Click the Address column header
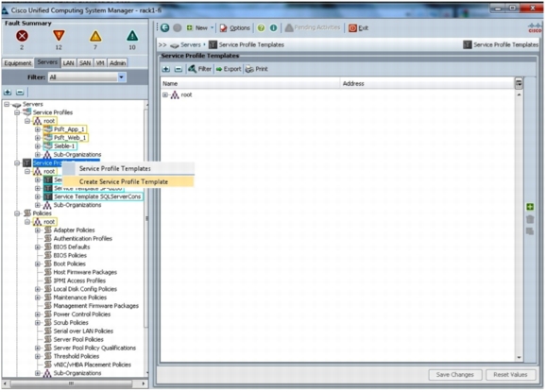Screen dimensions: 546x392 tap(427, 83)
